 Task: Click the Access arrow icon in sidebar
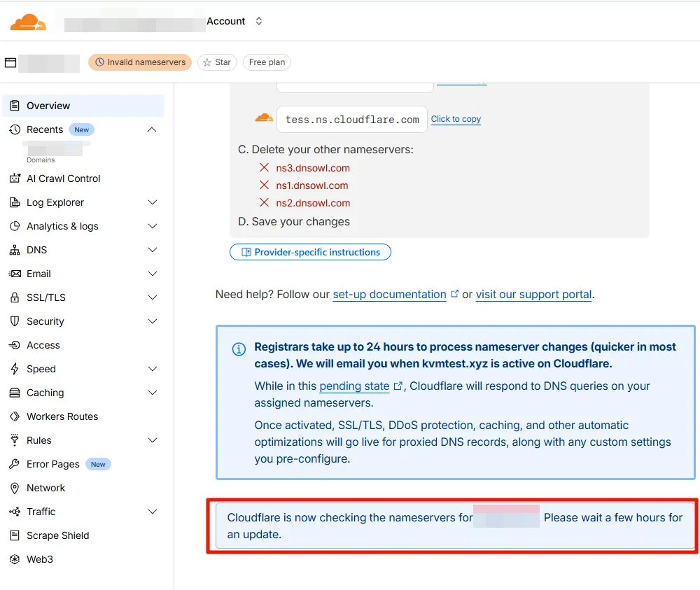[x=15, y=345]
